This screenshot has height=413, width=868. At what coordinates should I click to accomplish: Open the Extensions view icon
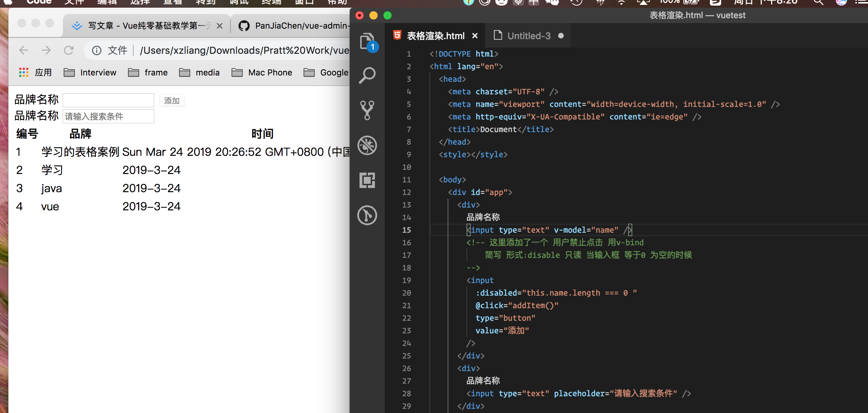(367, 180)
